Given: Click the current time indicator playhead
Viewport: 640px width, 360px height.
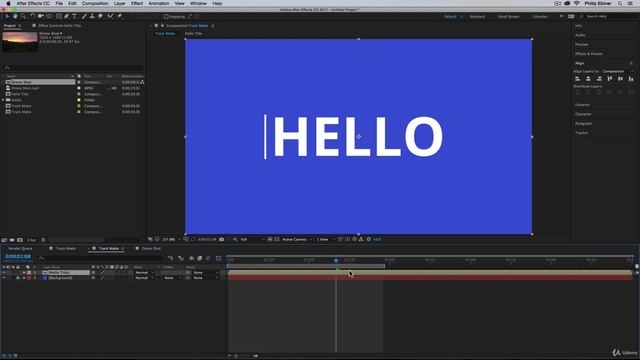Looking at the screenshot, I should pyautogui.click(x=336, y=260).
